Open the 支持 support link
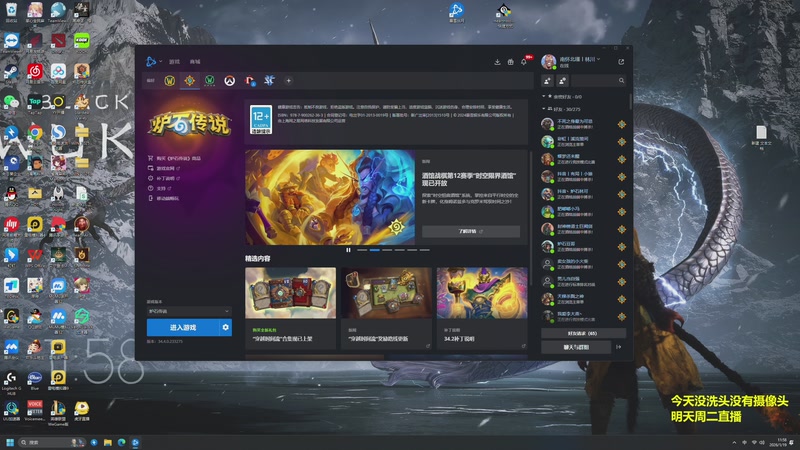The width and height of the screenshot is (800, 450). pyautogui.click(x=159, y=188)
